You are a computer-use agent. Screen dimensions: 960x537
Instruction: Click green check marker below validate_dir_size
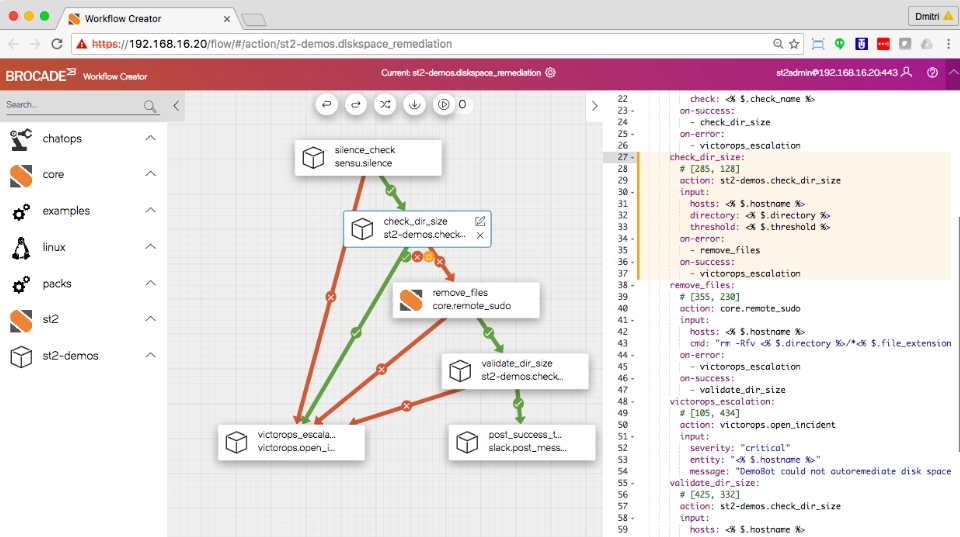(518, 404)
